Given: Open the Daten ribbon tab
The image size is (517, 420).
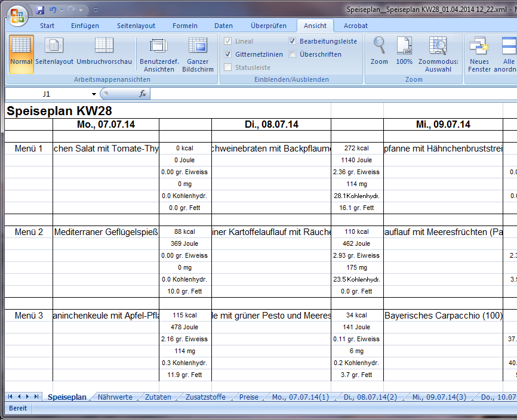Looking at the screenshot, I should [223, 26].
